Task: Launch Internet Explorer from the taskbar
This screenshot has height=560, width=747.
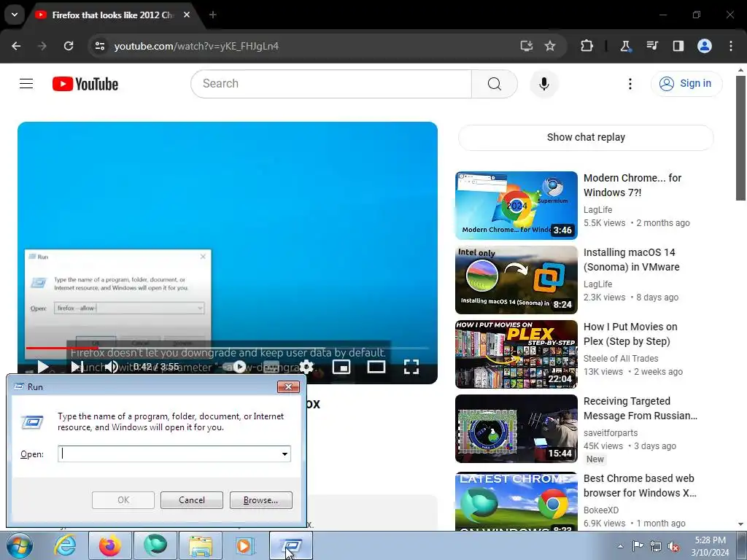Action: [x=65, y=545]
